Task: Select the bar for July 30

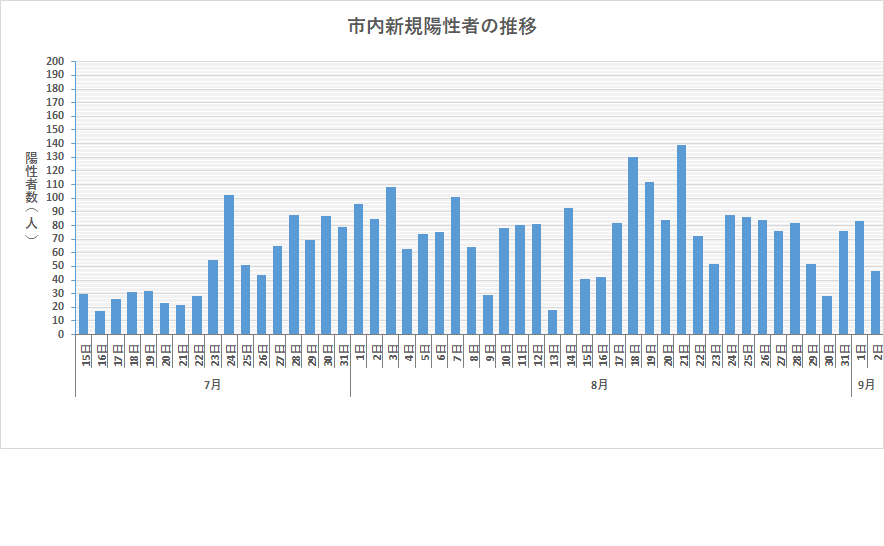Action: pos(326,275)
